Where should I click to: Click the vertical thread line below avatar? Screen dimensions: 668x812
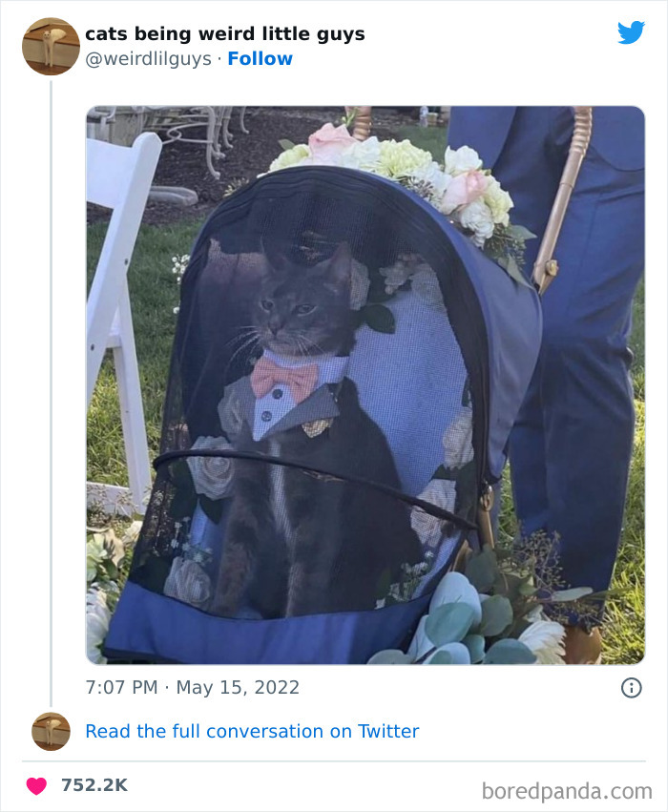(51, 393)
